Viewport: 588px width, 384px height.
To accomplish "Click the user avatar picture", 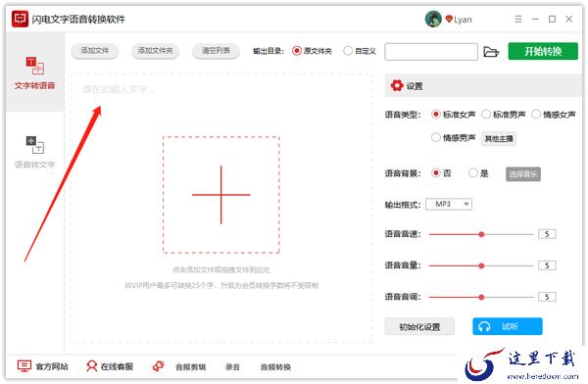I will tap(433, 19).
